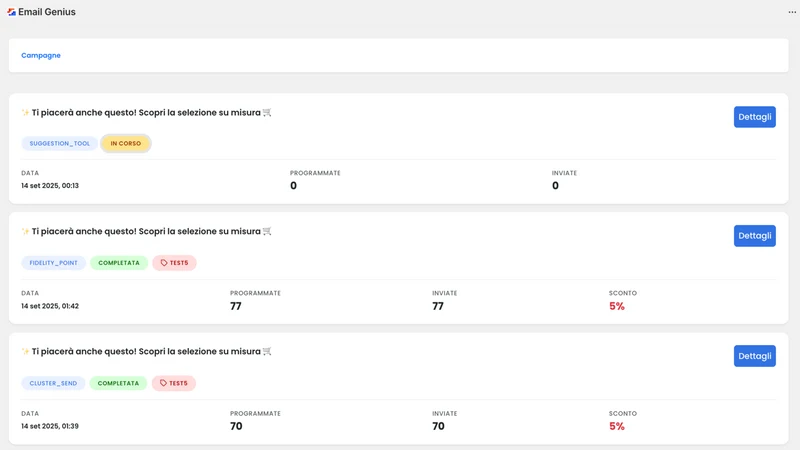Click the INVIATE value 77
The image size is (800, 450).
(438, 306)
